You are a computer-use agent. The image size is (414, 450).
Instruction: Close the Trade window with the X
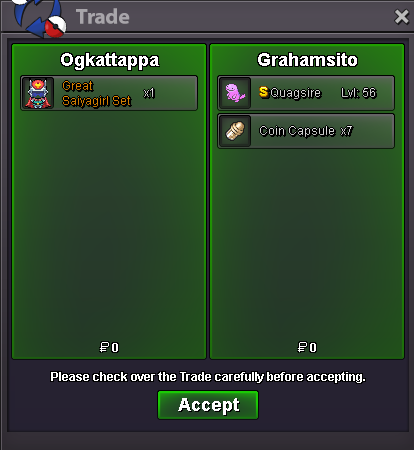tap(401, 17)
